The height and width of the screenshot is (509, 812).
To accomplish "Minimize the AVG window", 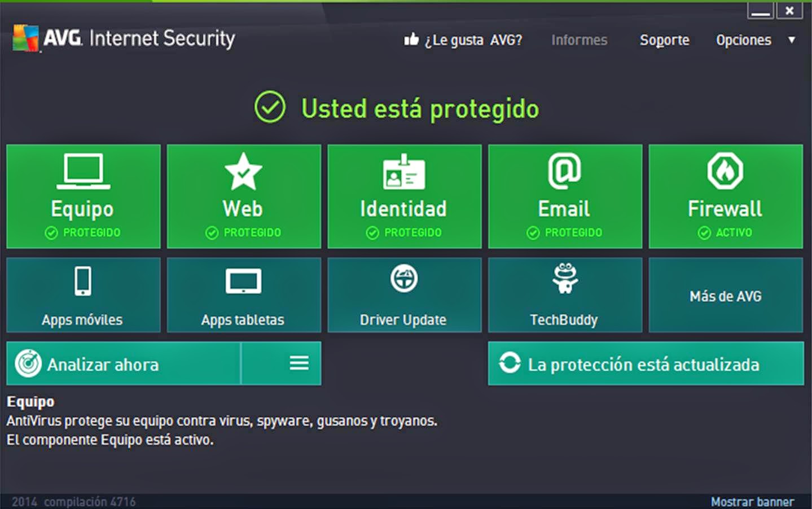I will click(760, 10).
